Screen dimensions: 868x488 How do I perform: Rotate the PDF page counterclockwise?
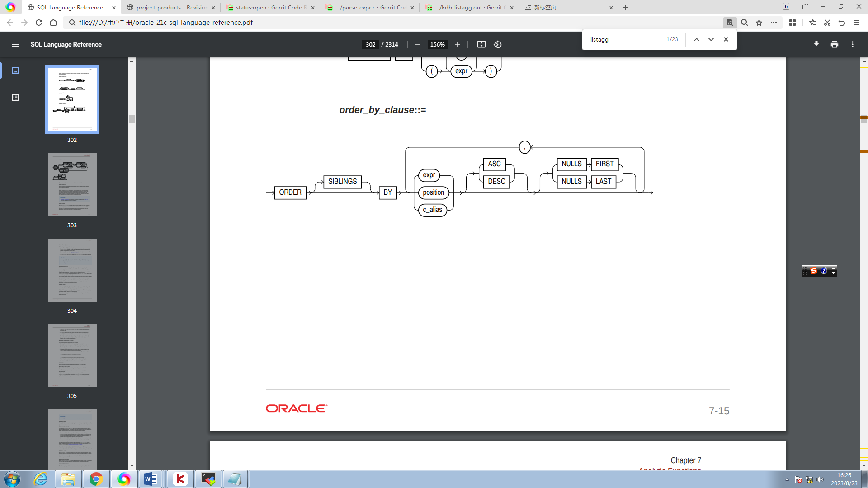click(x=497, y=44)
